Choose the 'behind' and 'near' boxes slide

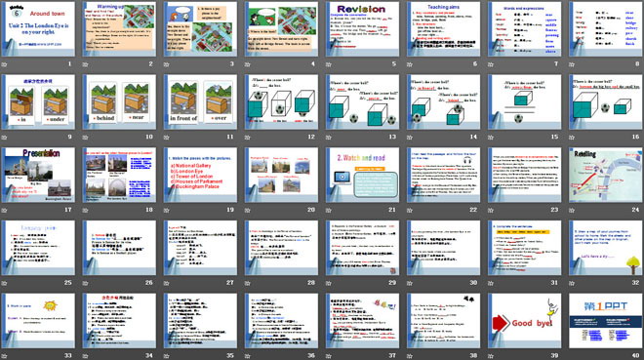coord(119,101)
